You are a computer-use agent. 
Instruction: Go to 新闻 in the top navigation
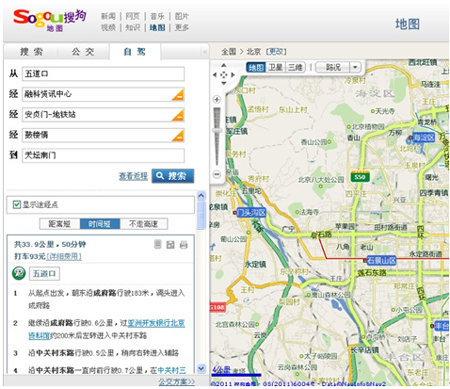click(x=108, y=16)
